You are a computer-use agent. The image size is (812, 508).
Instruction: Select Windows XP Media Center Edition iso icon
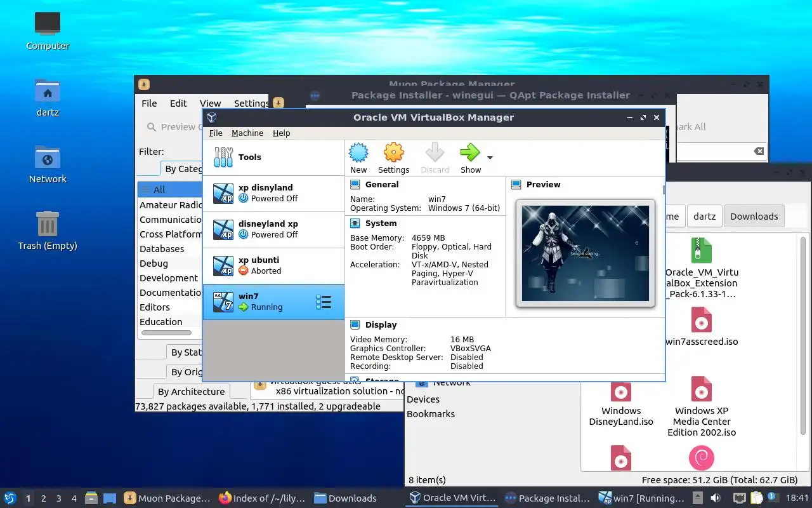702,389
